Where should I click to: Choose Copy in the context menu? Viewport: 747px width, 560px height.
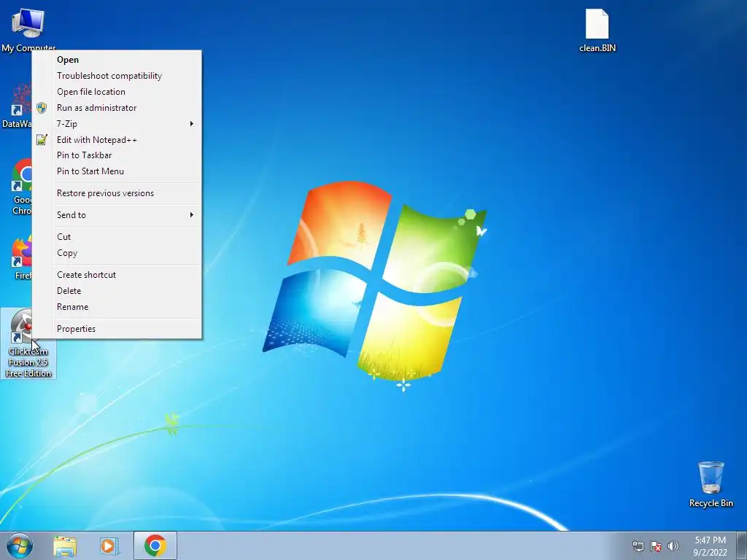pos(117,253)
